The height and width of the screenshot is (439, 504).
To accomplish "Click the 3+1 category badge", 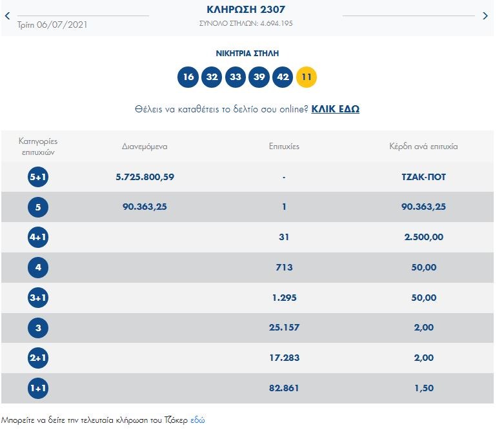I will (38, 298).
